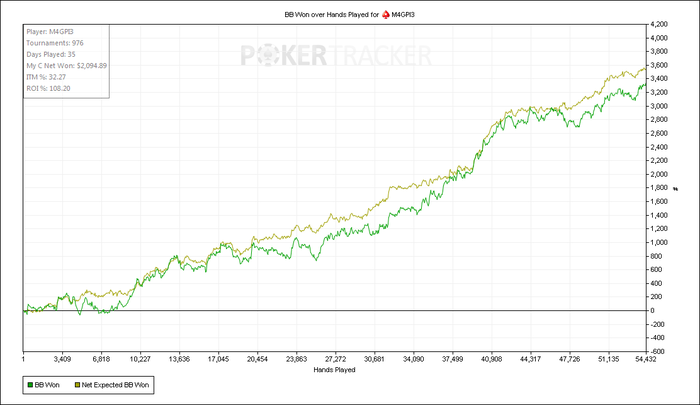Click the x-axis tick 20,454
This screenshot has width=700, height=405.
[257, 359]
